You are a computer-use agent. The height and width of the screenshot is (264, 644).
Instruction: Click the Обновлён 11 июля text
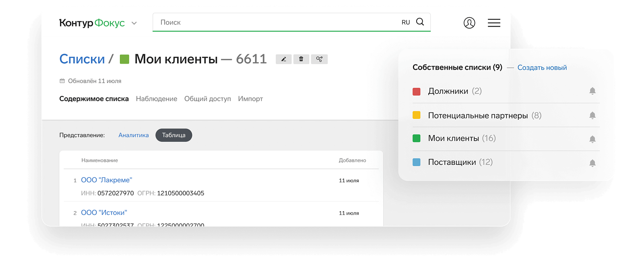(x=95, y=81)
